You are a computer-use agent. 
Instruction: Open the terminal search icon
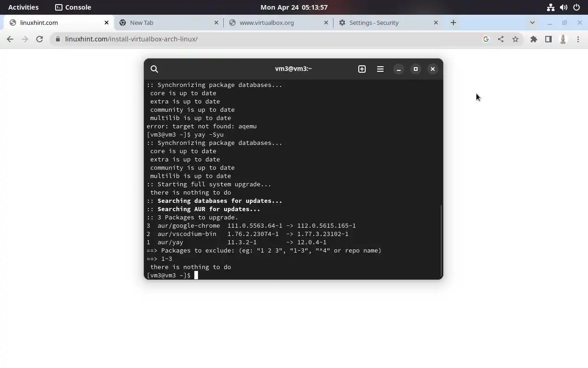pyautogui.click(x=154, y=69)
